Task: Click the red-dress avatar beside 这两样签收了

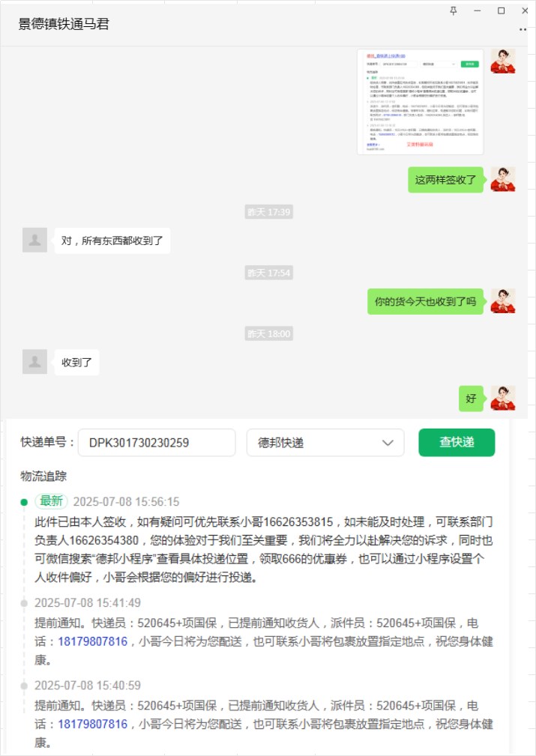Action: tap(503, 179)
